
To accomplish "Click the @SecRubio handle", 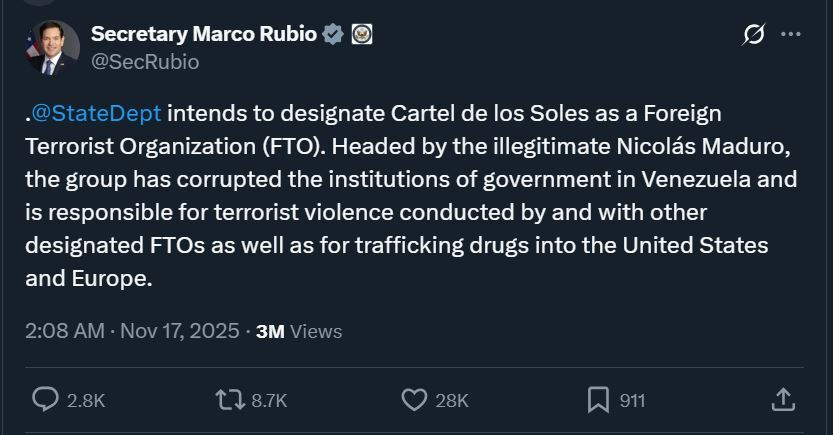I will 145,62.
